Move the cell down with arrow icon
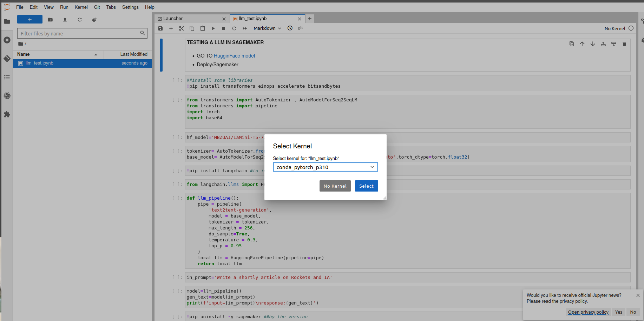This screenshot has width=644, height=321. click(x=592, y=44)
